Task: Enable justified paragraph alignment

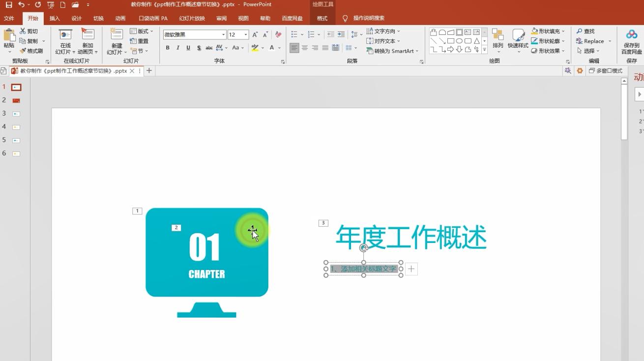Action: coord(325,48)
